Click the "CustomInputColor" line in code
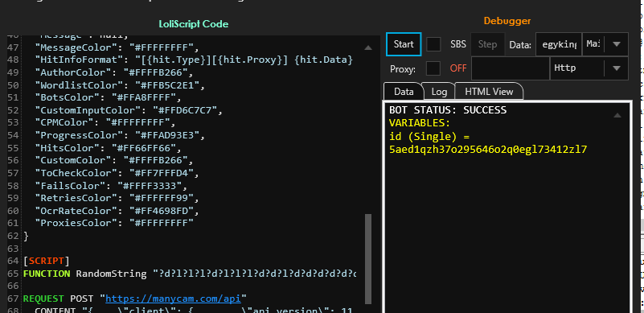This screenshot has width=644, height=313. (x=129, y=110)
